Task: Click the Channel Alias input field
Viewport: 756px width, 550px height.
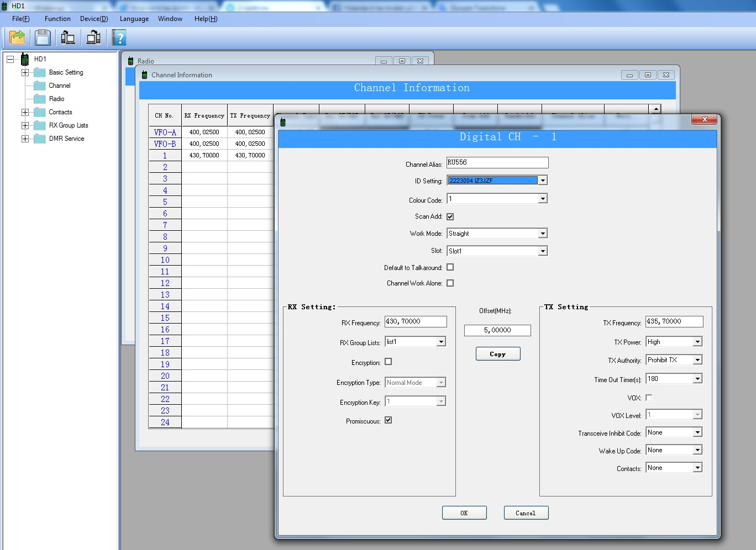Action: [x=497, y=162]
